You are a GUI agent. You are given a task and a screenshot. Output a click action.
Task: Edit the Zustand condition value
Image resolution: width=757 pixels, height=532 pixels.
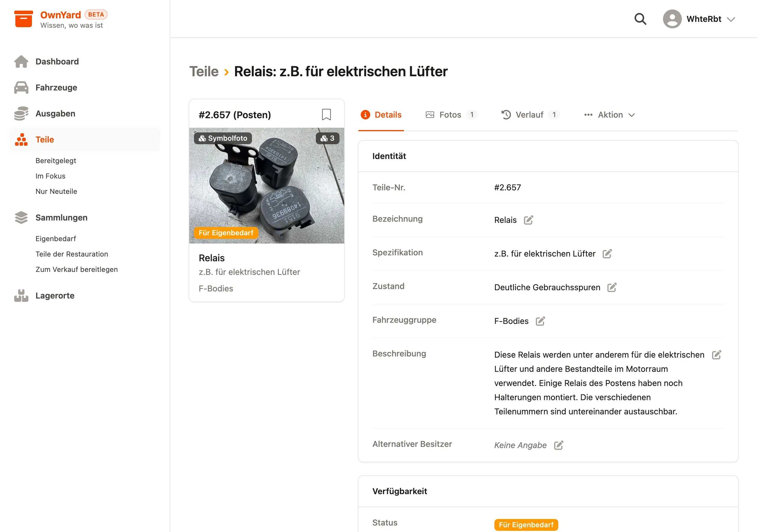click(612, 287)
